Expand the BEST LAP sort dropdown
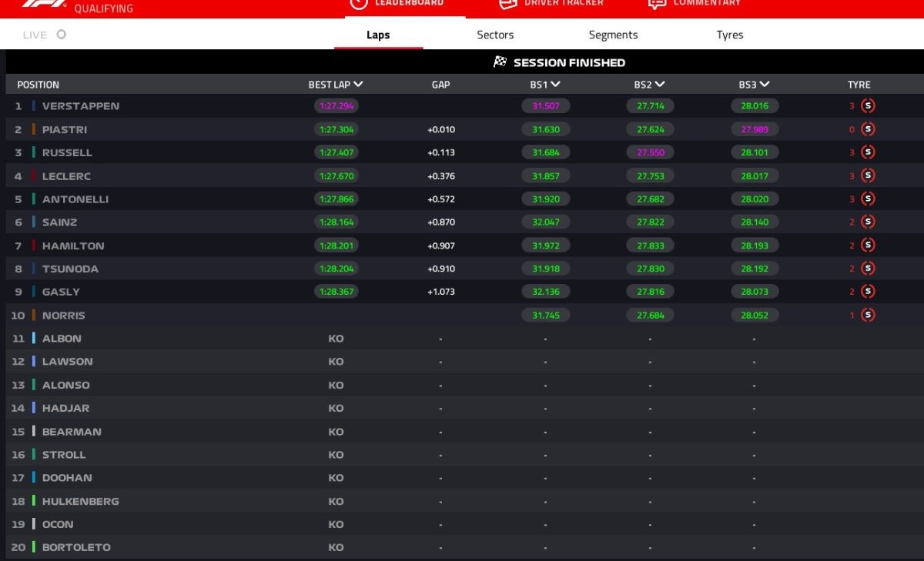 (x=358, y=85)
